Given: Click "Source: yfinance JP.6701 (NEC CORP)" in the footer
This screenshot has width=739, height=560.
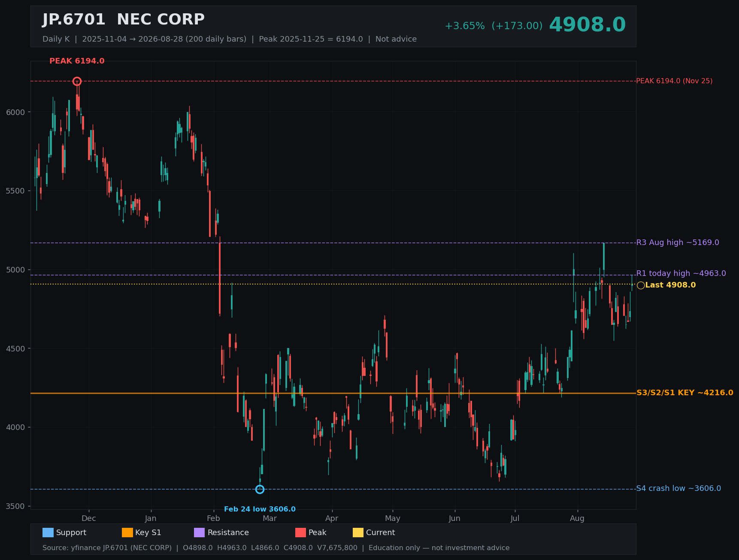Looking at the screenshot, I should pos(107,548).
